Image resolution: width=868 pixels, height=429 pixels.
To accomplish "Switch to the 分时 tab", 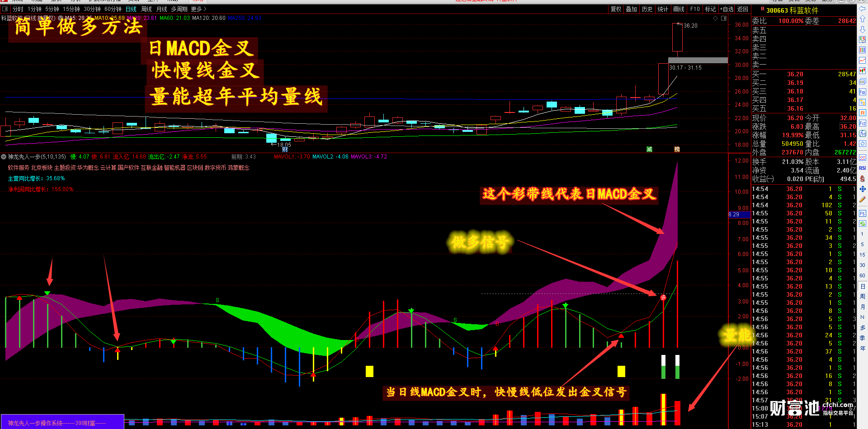I will (18, 9).
